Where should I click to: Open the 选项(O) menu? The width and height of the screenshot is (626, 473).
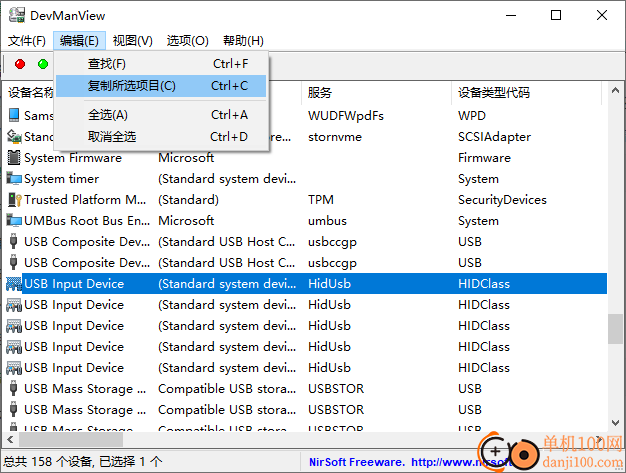click(187, 41)
